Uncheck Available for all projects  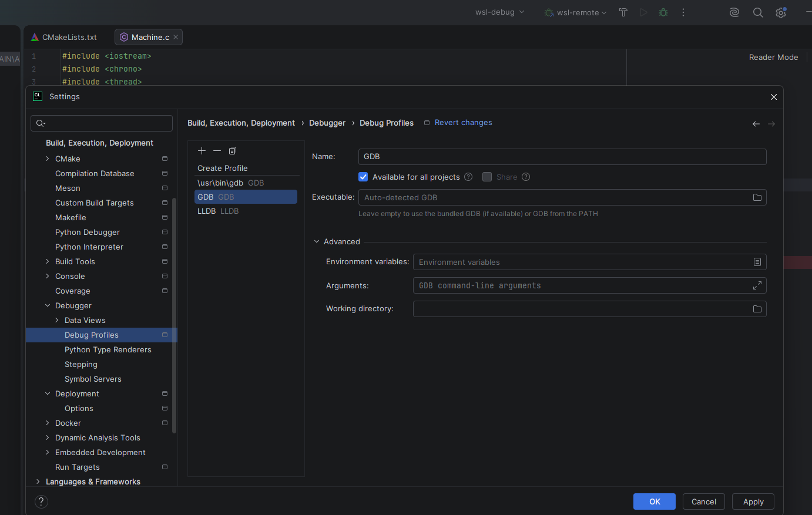pyautogui.click(x=363, y=177)
